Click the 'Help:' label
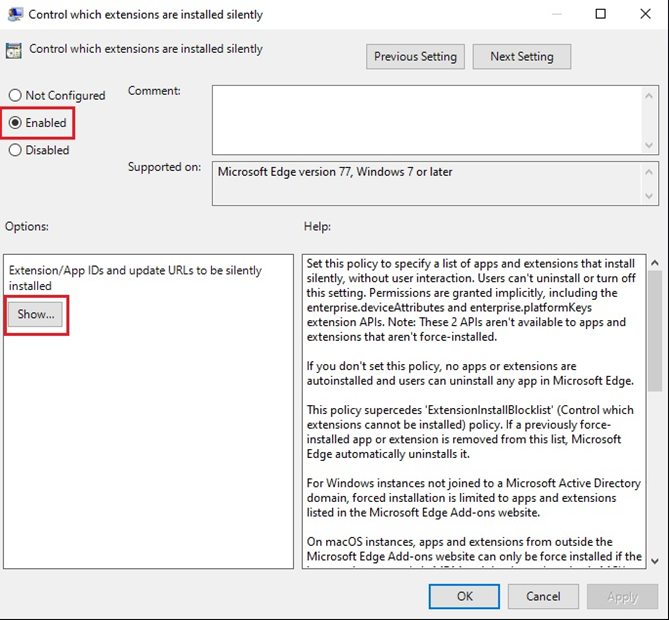 pos(317,226)
